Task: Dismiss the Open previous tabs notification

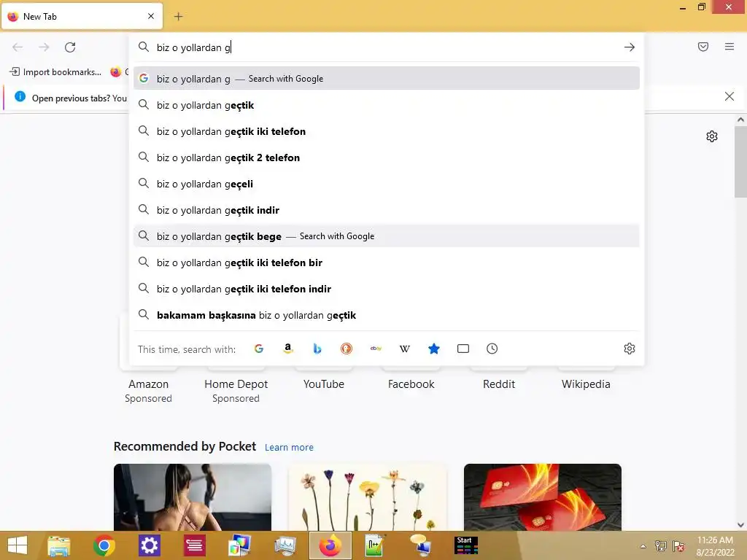Action: point(729,97)
